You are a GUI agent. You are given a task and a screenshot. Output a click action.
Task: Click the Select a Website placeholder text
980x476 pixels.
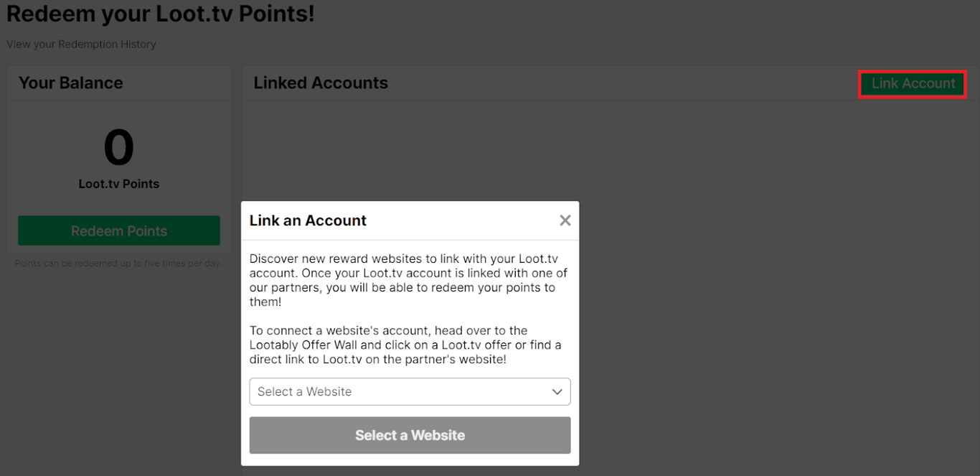coord(305,392)
